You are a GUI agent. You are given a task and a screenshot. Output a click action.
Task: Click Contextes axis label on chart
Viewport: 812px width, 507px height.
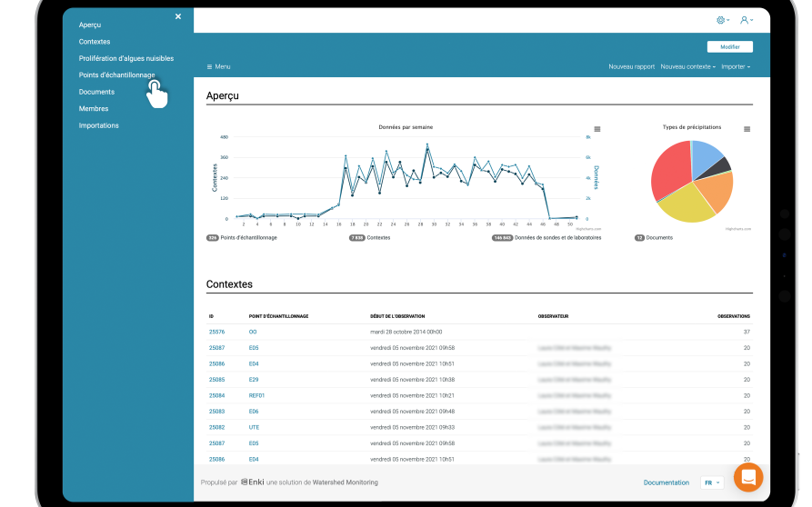(x=215, y=178)
